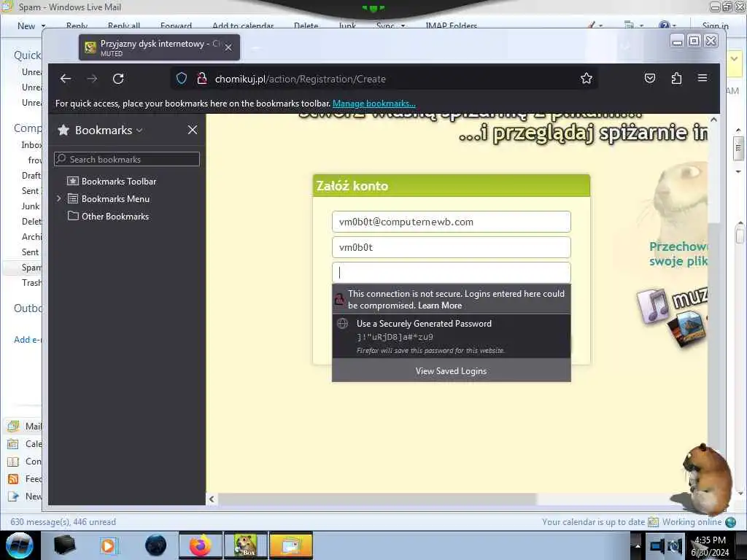
Task: Click View Saved Logins
Action: point(451,371)
